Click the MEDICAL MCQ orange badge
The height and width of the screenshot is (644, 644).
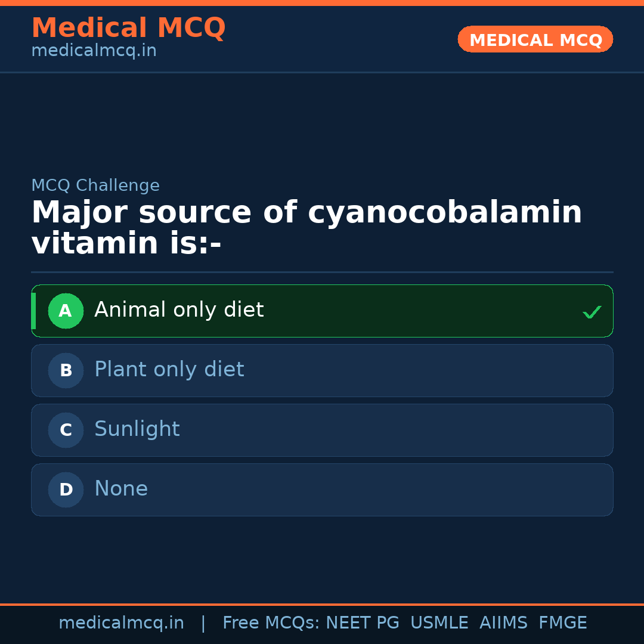click(535, 39)
